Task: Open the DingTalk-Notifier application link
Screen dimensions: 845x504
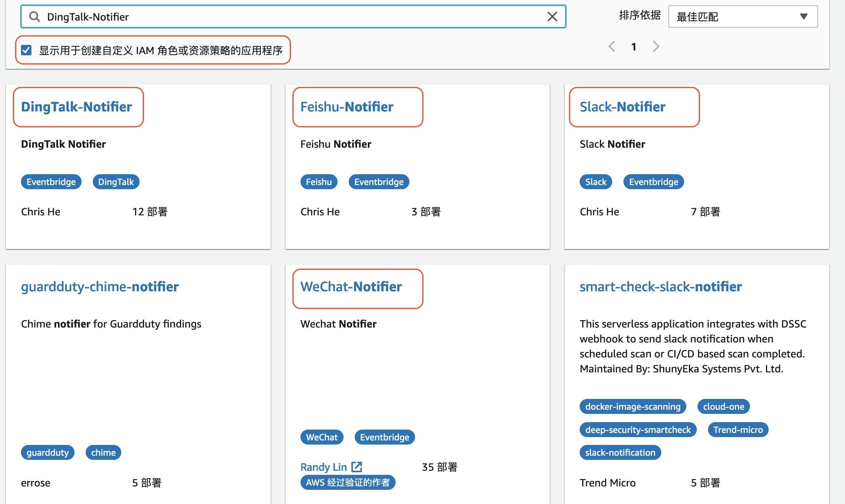Action: pos(76,107)
